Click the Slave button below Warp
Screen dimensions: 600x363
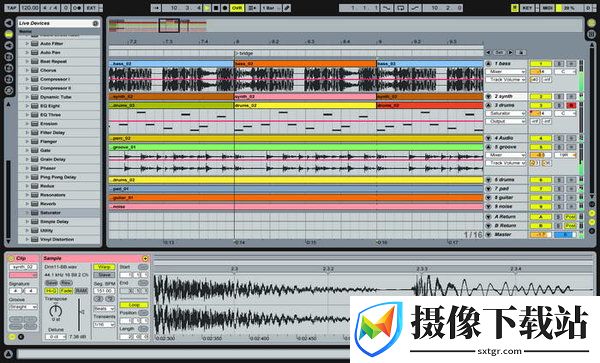(104, 275)
